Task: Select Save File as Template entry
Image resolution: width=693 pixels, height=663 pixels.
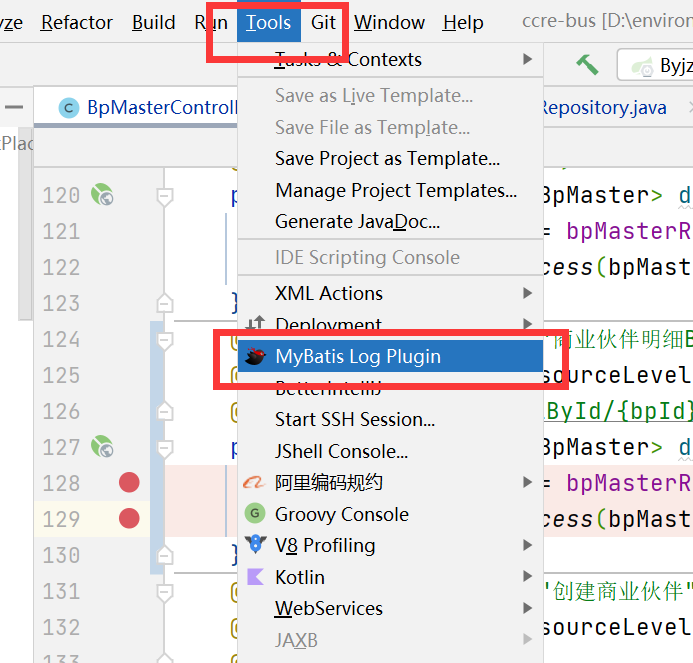Action: [x=390, y=127]
